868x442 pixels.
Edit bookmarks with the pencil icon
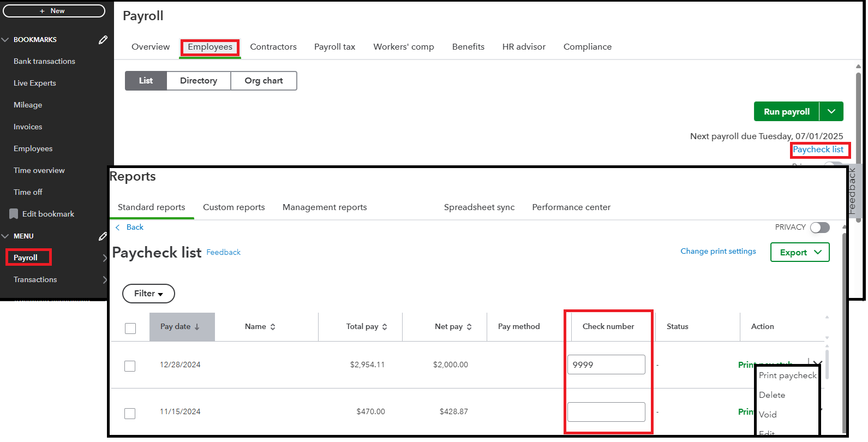[103, 40]
